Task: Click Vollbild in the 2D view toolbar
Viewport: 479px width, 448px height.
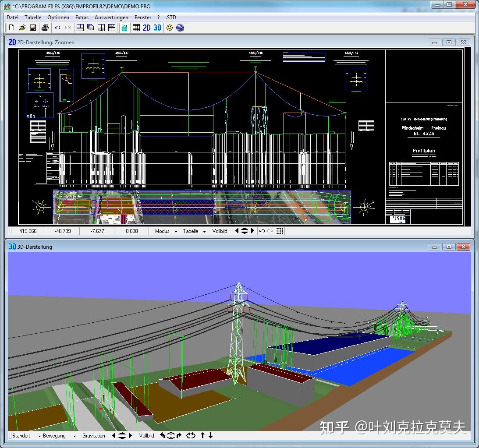Action: [220, 231]
